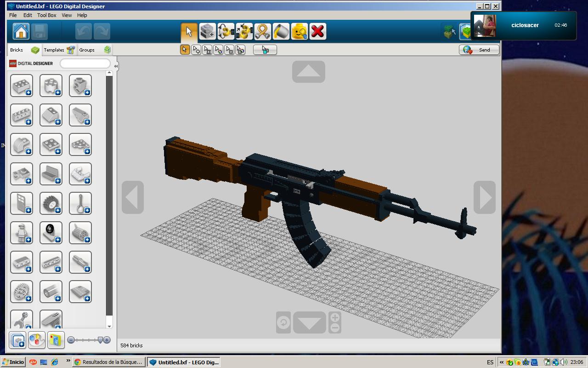The height and width of the screenshot is (368, 588).
Task: Collapse the brick palette with double-arrow chevron
Action: click(x=116, y=66)
